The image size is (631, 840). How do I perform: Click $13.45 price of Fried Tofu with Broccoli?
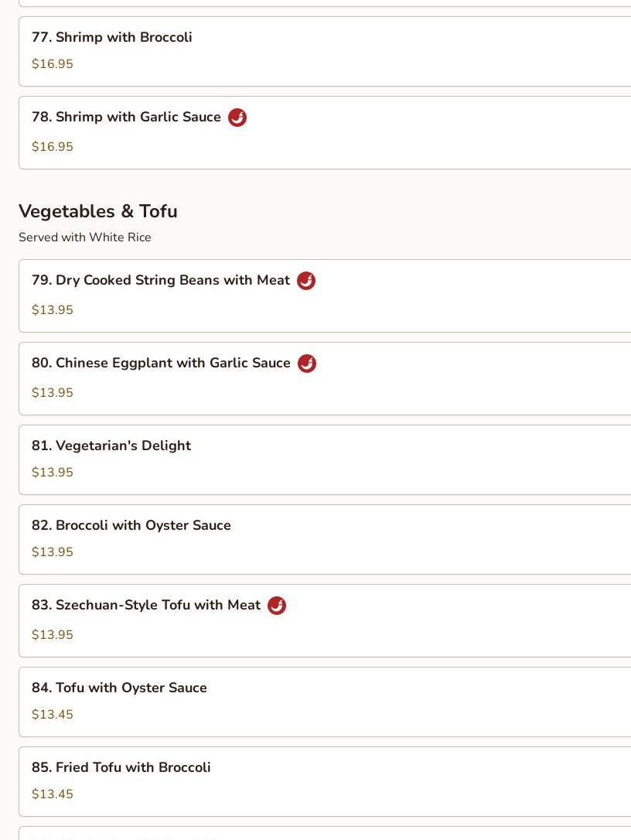pyautogui.click(x=53, y=794)
